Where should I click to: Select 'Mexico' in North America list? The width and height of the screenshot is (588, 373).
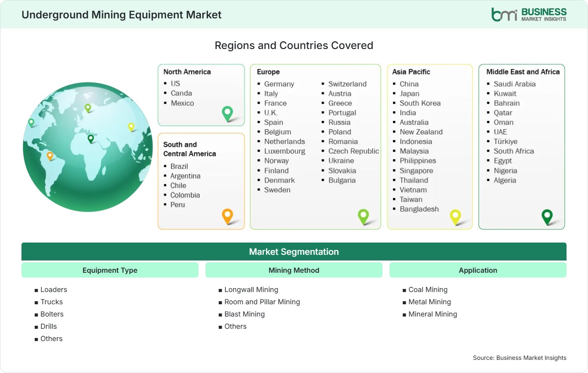182,103
